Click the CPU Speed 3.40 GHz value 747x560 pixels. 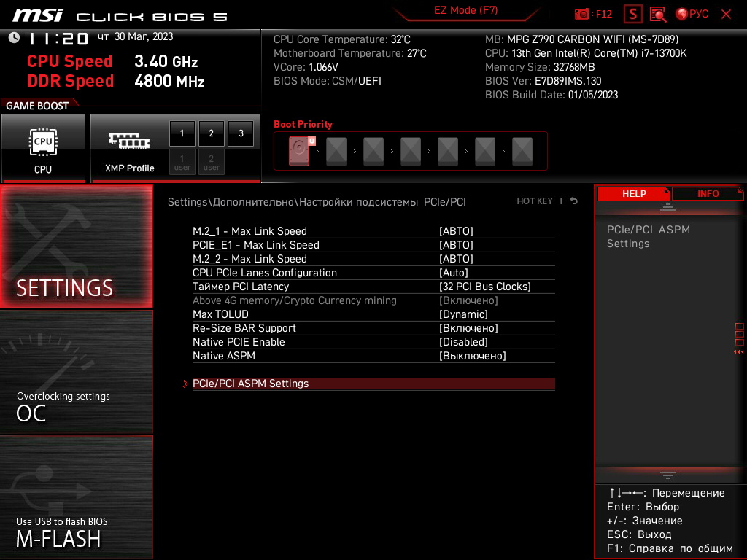click(166, 61)
